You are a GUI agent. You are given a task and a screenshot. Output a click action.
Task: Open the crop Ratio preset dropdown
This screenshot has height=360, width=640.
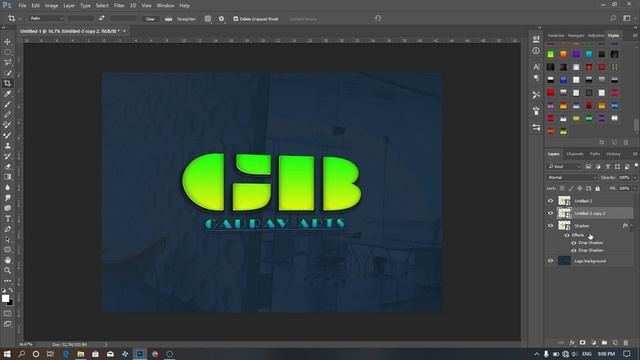coord(47,18)
